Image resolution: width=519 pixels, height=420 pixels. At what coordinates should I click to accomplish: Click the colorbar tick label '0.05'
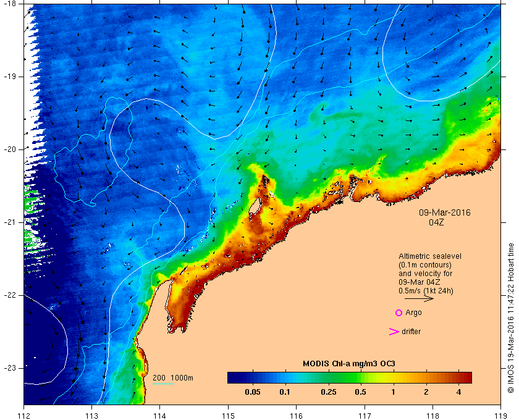[253, 392]
